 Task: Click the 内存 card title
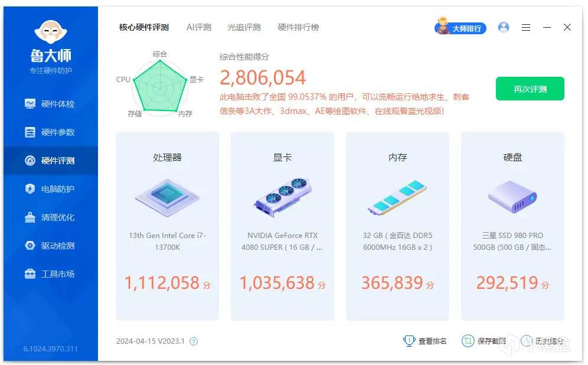point(397,158)
